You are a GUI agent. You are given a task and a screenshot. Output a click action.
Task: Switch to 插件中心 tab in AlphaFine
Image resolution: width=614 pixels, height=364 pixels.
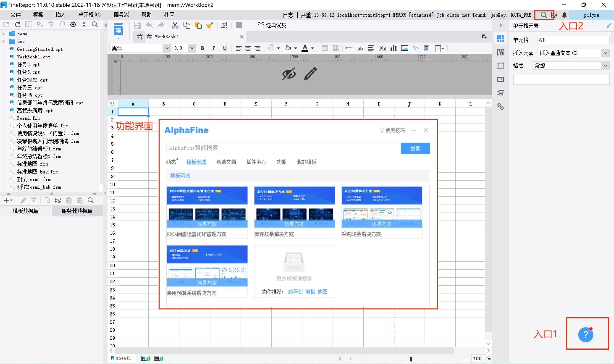point(256,162)
